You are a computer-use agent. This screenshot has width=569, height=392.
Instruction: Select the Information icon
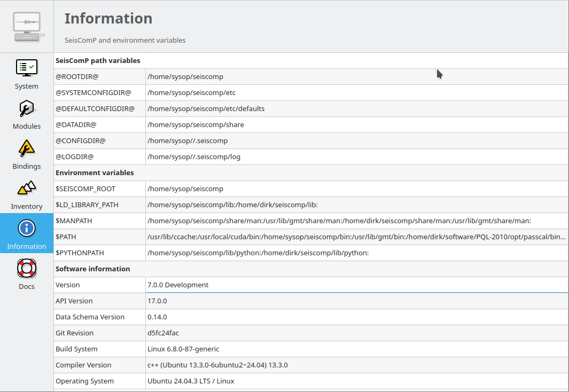[x=26, y=229]
